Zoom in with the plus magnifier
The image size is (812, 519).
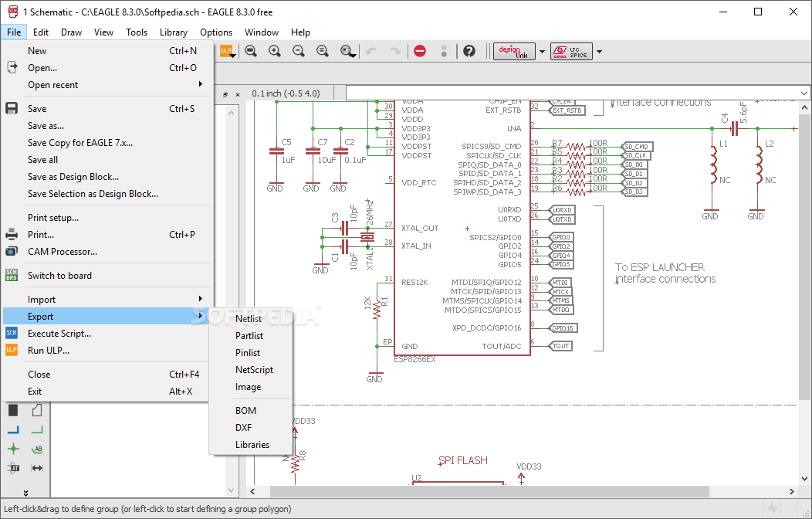point(275,51)
